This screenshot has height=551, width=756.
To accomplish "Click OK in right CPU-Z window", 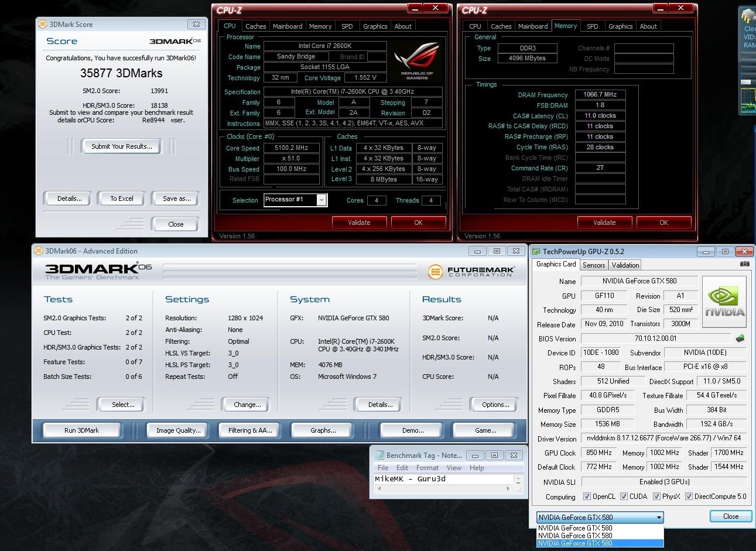I will pyautogui.click(x=663, y=223).
